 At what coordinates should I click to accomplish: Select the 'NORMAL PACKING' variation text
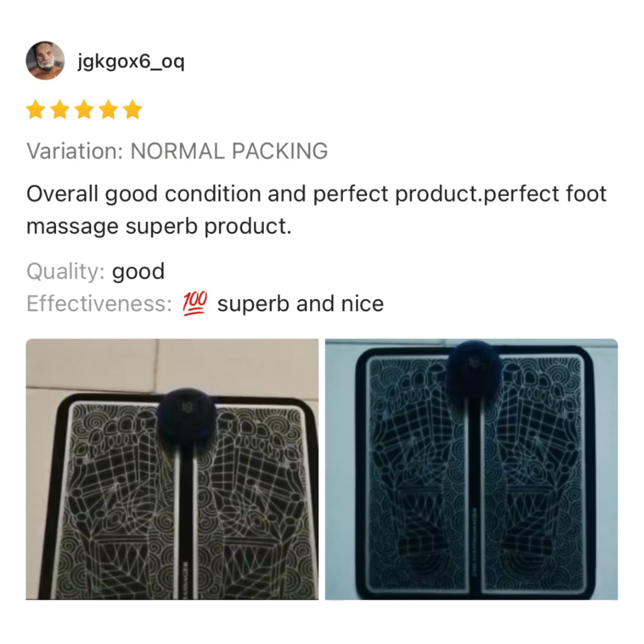tap(229, 151)
